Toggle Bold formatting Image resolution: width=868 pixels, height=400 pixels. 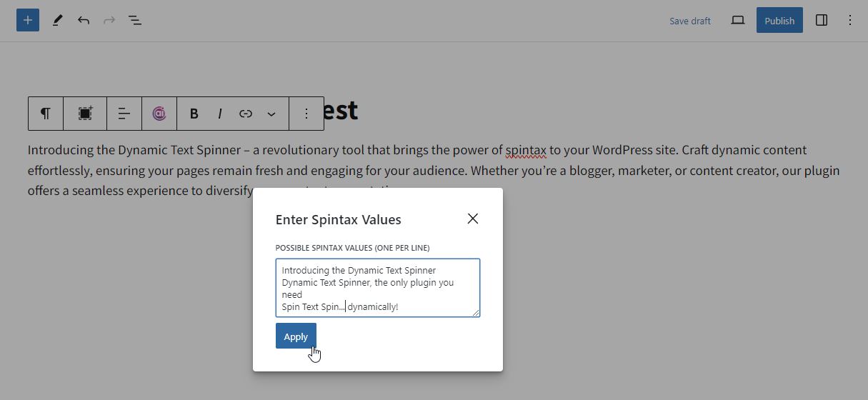[194, 114]
